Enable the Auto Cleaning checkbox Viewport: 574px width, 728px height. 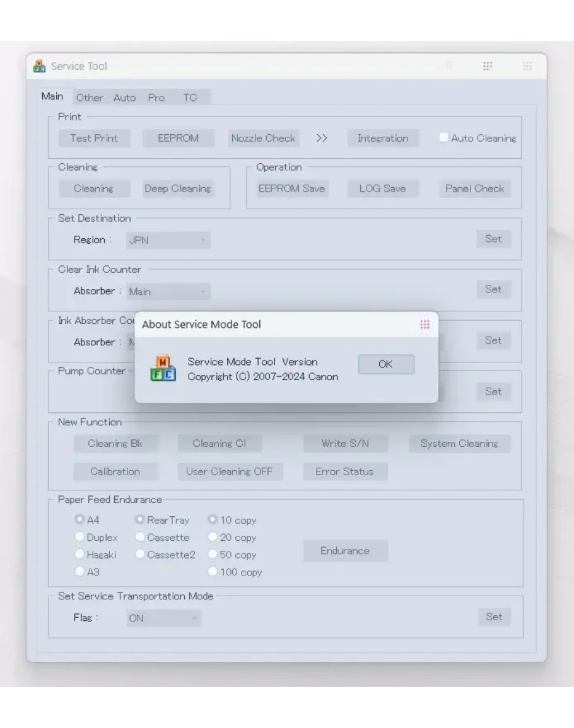[444, 137]
